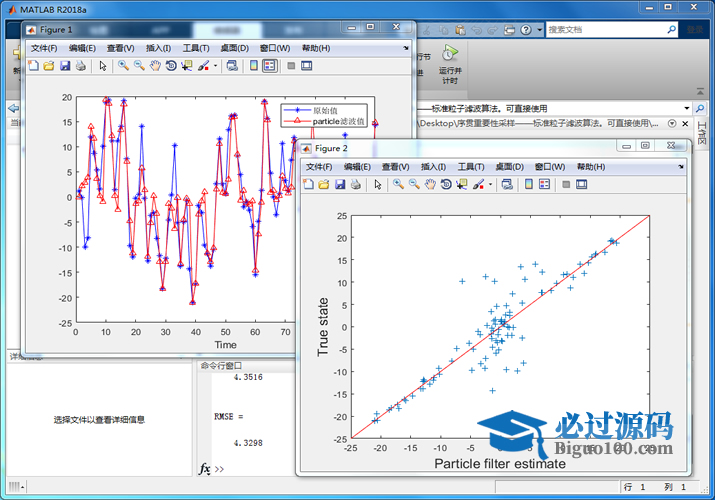
Task: Open 文件(F) menu in Figure 1
Action: pyautogui.click(x=44, y=48)
